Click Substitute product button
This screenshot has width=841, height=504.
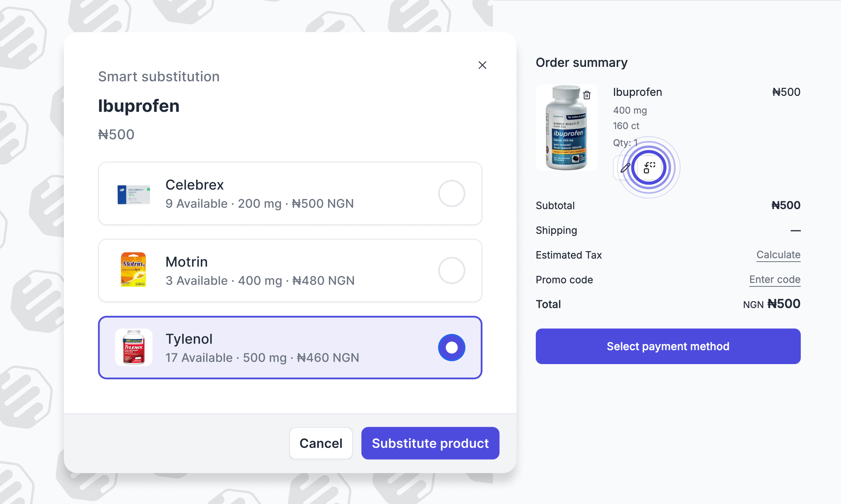point(430,443)
